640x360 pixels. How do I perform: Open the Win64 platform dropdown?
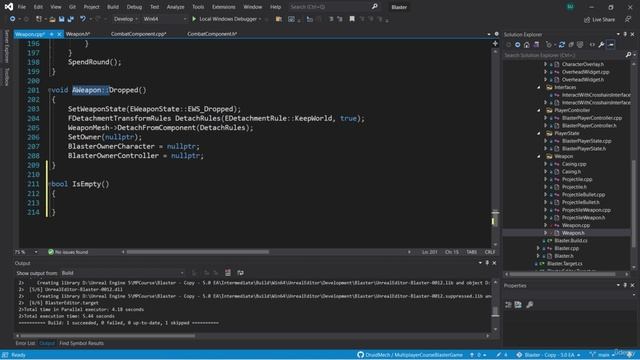click(x=164, y=19)
